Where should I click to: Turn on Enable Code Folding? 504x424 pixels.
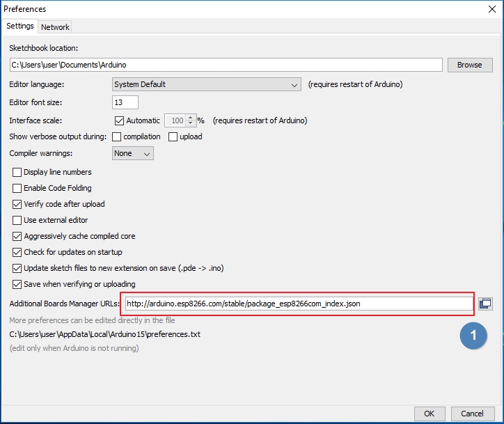pos(17,188)
